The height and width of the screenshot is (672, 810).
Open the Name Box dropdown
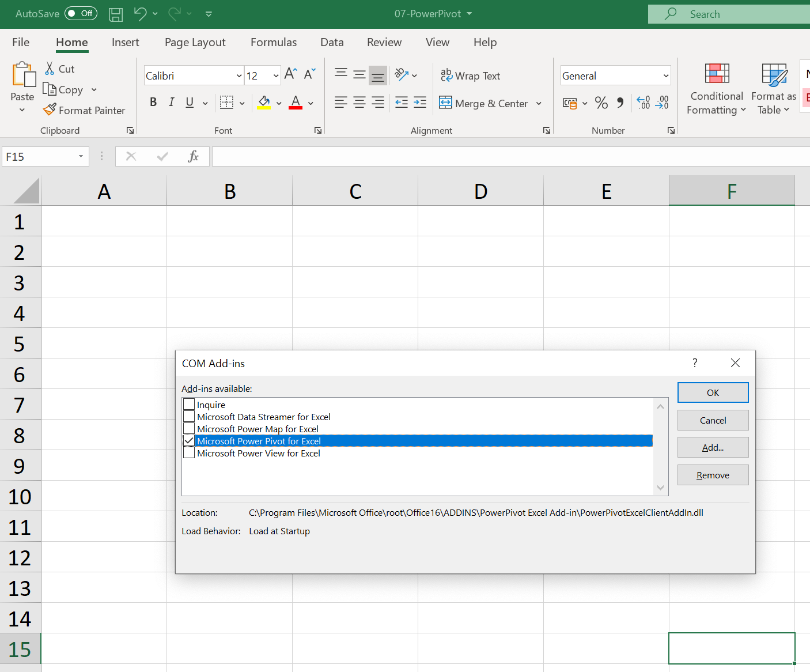(81, 156)
